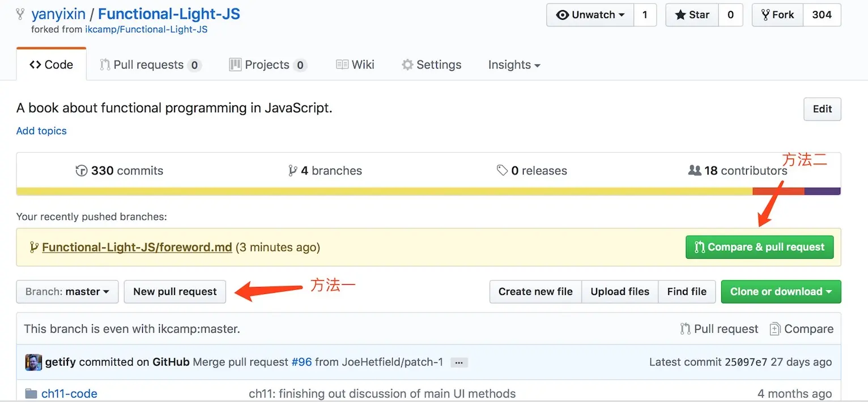Click Upload files button
868x402 pixels.
click(x=620, y=292)
